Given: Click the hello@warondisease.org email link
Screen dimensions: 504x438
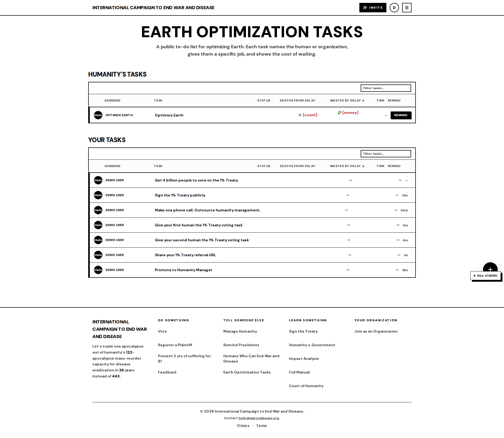Looking at the screenshot, I should point(259,418).
